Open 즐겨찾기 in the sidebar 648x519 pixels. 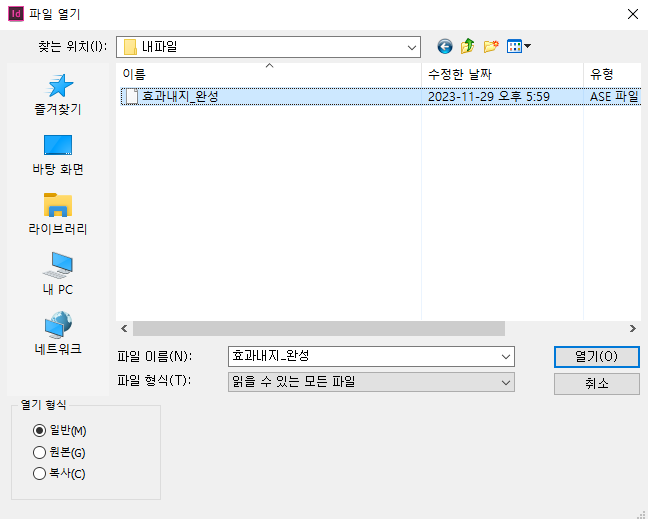pyautogui.click(x=58, y=95)
